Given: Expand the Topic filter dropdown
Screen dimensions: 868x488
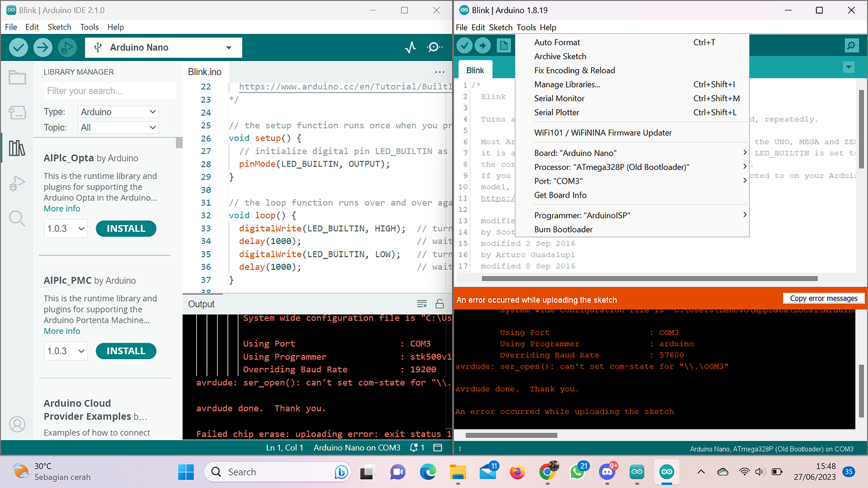Looking at the screenshot, I should coord(118,128).
